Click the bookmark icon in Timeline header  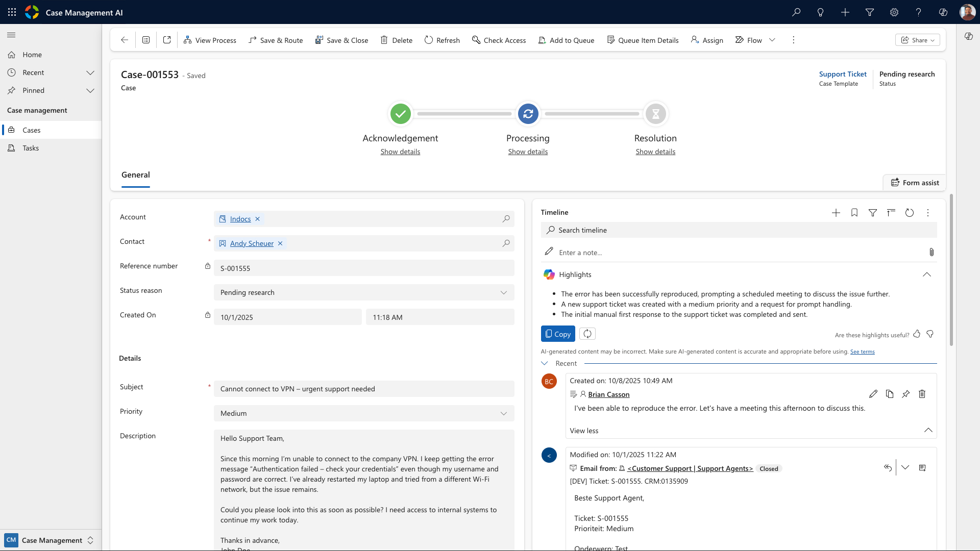point(854,213)
